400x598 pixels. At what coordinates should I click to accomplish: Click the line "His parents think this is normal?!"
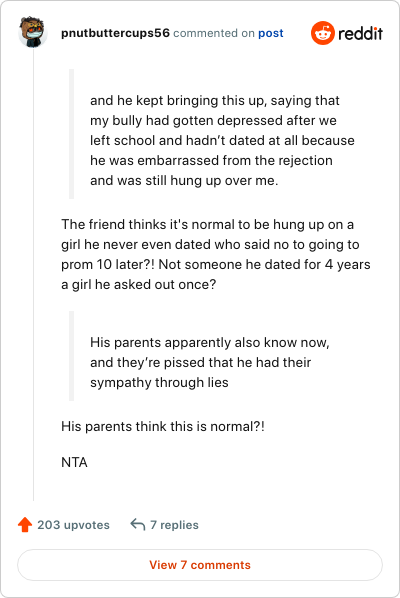pos(163,426)
